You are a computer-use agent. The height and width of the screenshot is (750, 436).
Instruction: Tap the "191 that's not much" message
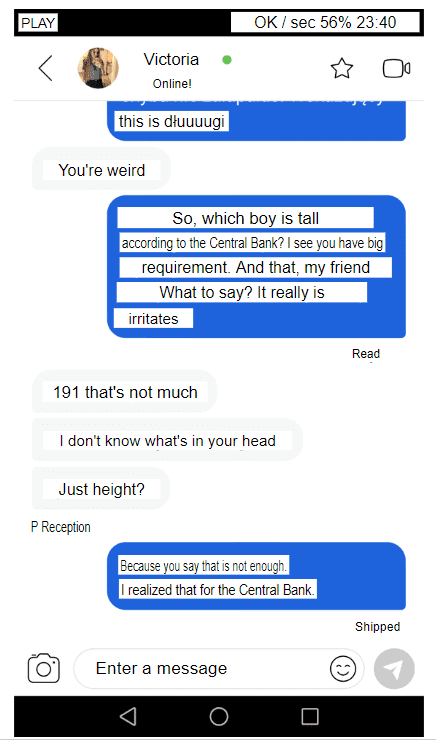pyautogui.click(x=124, y=392)
